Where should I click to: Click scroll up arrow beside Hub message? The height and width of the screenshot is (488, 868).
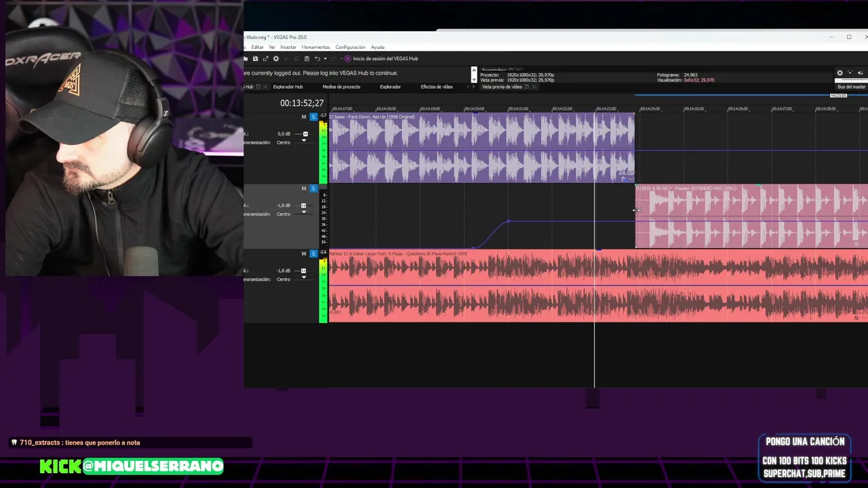474,70
